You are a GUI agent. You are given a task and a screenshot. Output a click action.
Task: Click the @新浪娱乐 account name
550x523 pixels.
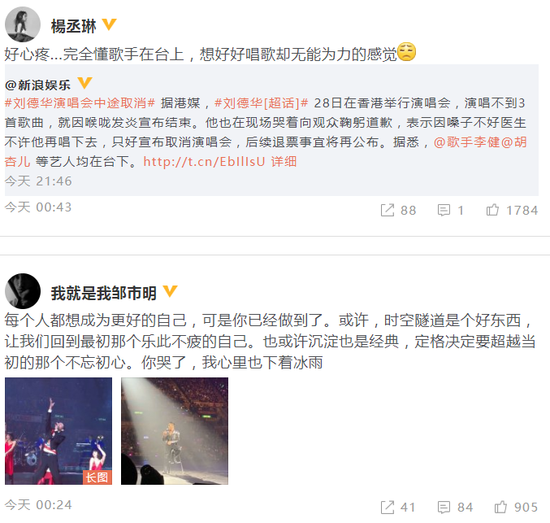(x=38, y=85)
